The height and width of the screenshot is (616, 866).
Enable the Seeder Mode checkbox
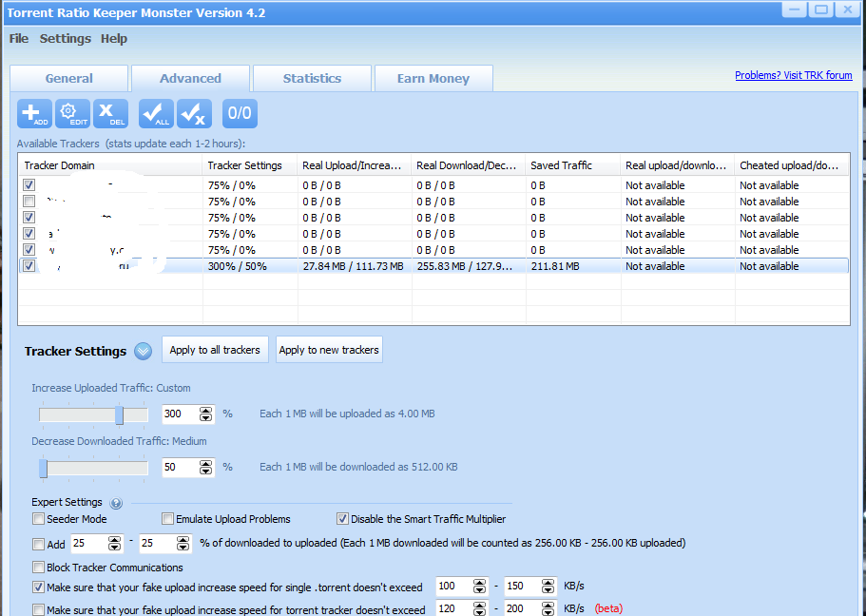39,519
